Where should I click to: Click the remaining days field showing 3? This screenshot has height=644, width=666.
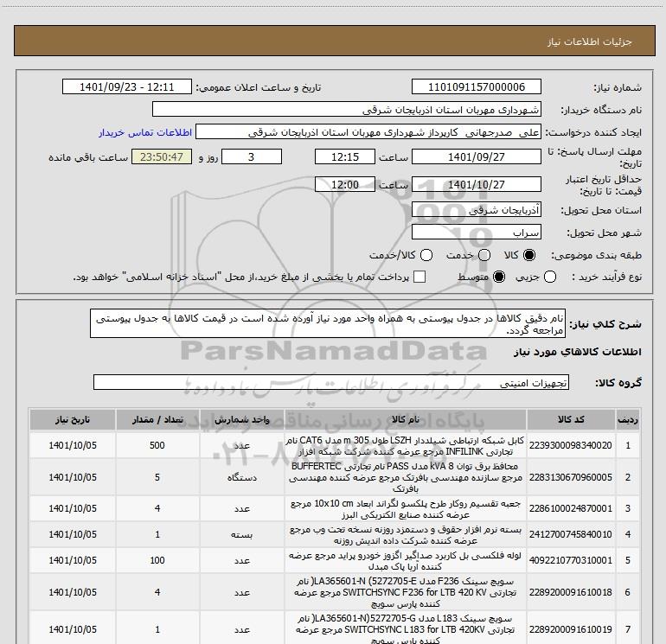(252, 156)
